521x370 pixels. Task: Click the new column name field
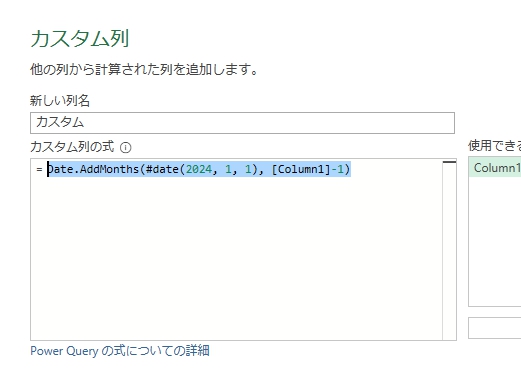(242, 123)
